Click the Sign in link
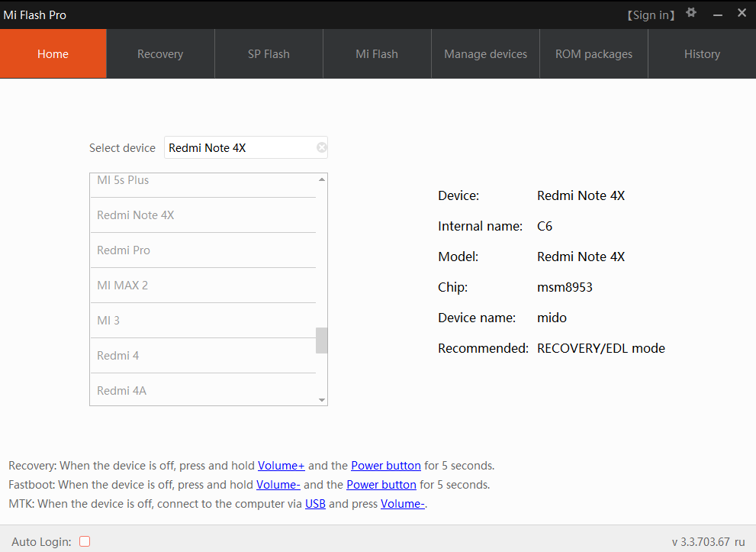Screen dimensions: 756x552 (651, 15)
